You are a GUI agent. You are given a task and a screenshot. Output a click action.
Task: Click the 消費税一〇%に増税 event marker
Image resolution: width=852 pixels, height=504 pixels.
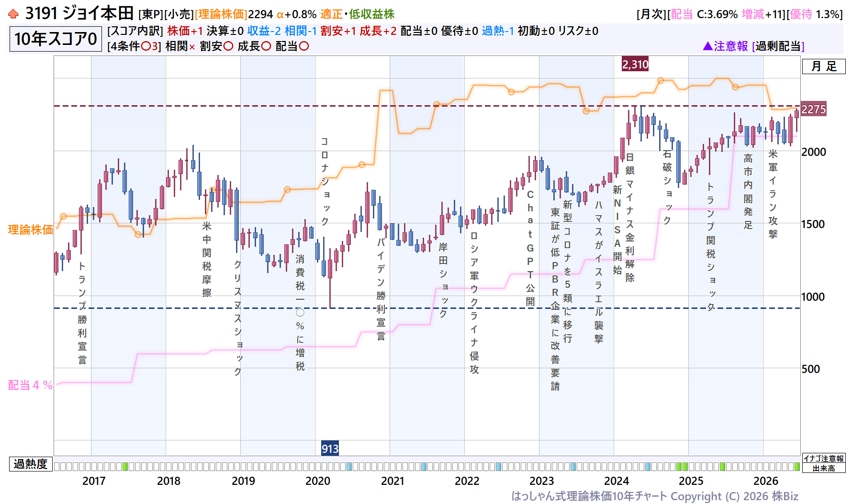pos(300,313)
